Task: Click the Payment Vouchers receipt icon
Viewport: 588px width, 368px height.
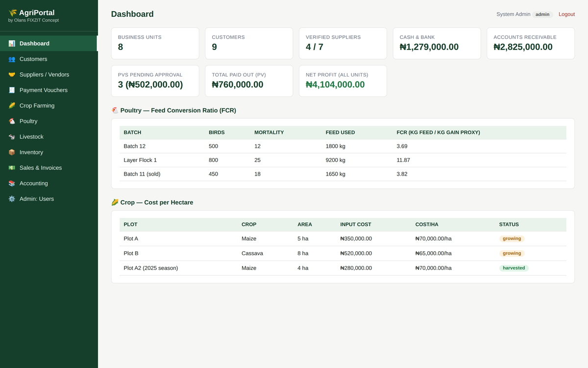Action: [x=12, y=90]
